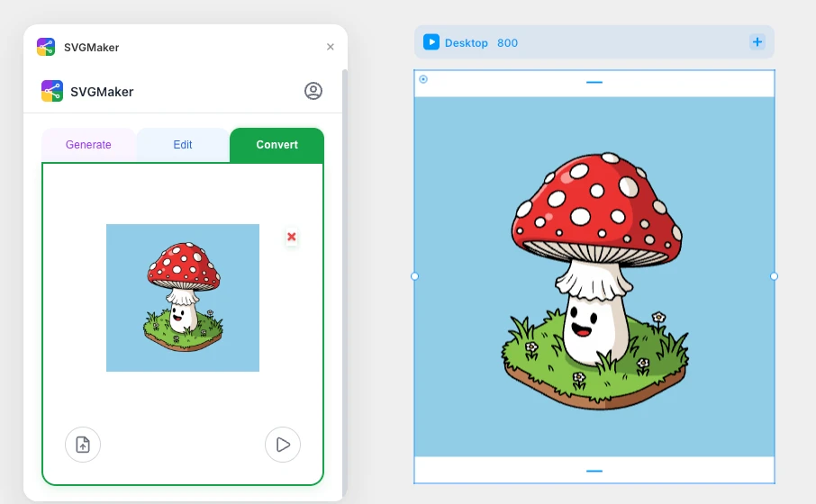The image size is (816, 504).
Task: Open the Edit tab
Action: (183, 145)
